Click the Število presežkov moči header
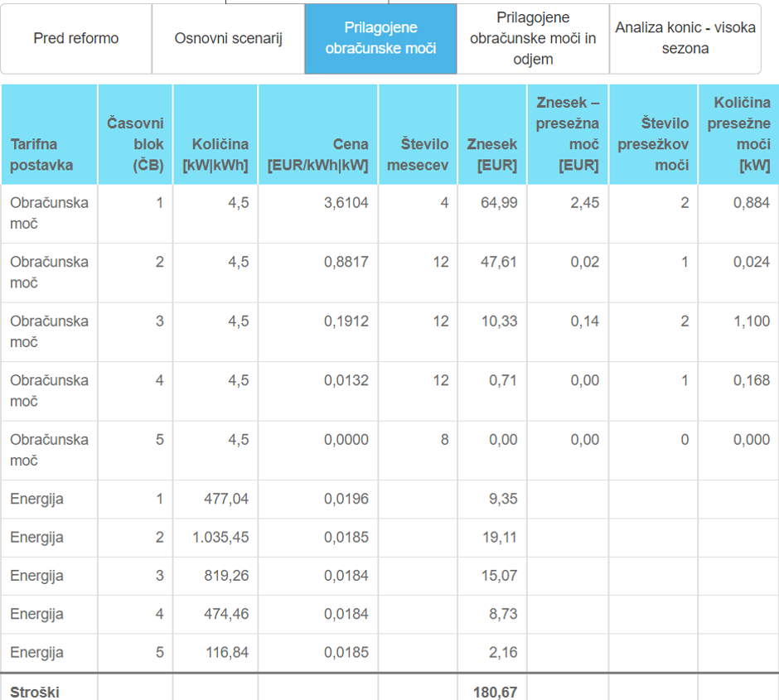 point(653,144)
